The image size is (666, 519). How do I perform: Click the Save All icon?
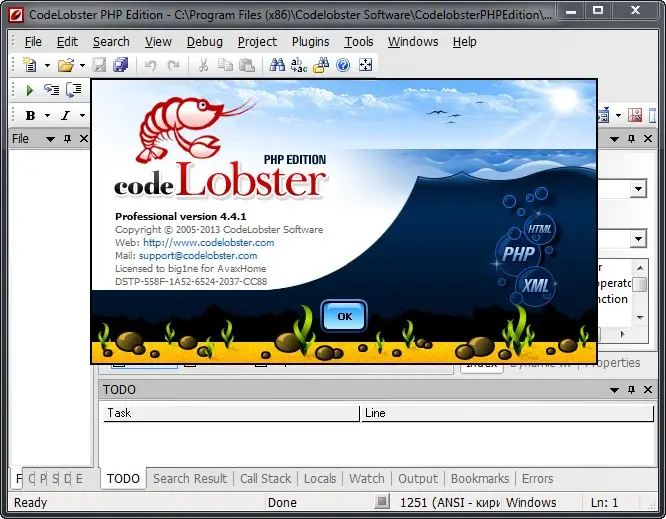pos(121,65)
